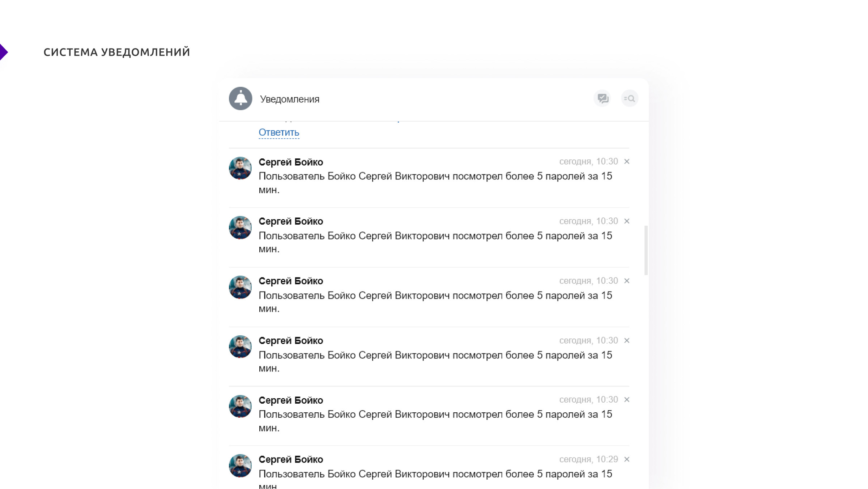Dismiss the 10:29 notification
868x489 pixels.
(627, 459)
